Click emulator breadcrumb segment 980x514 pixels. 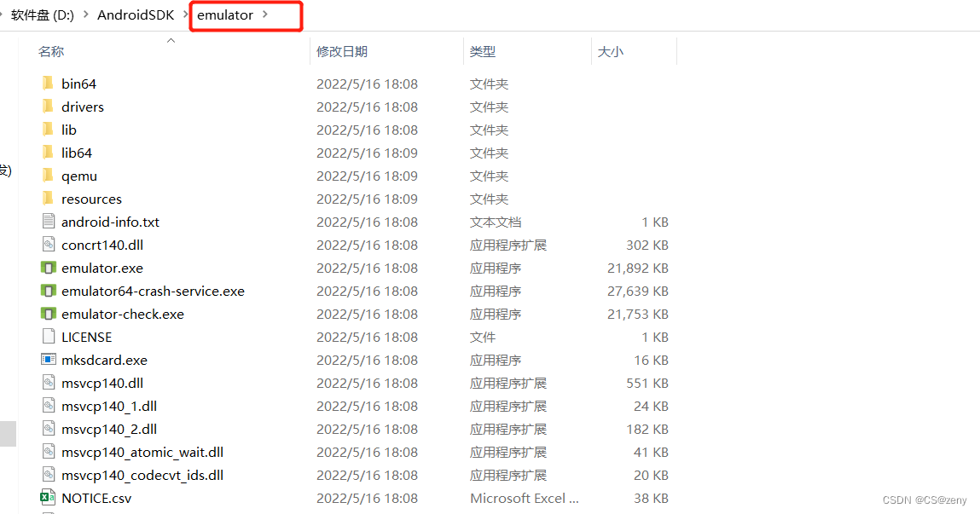[225, 15]
